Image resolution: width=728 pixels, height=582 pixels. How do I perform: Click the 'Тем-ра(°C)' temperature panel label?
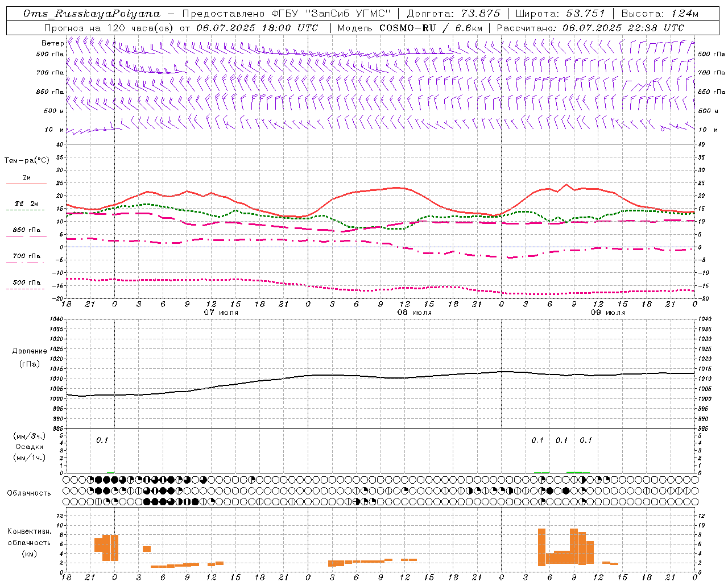point(27,161)
